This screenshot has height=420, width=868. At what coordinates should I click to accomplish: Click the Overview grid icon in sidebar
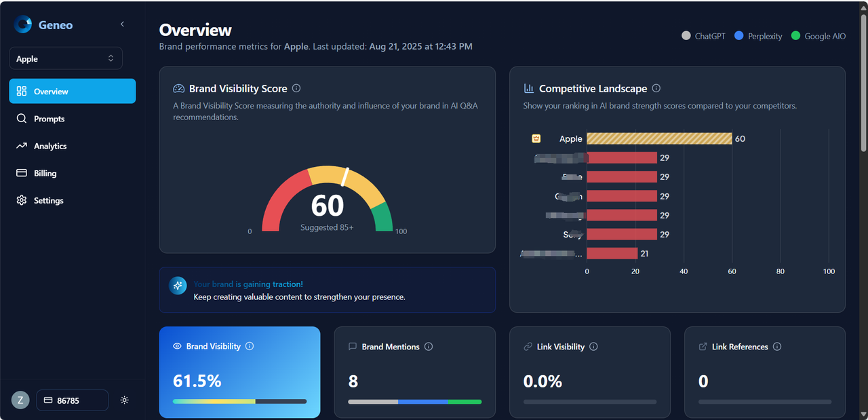pyautogui.click(x=21, y=91)
